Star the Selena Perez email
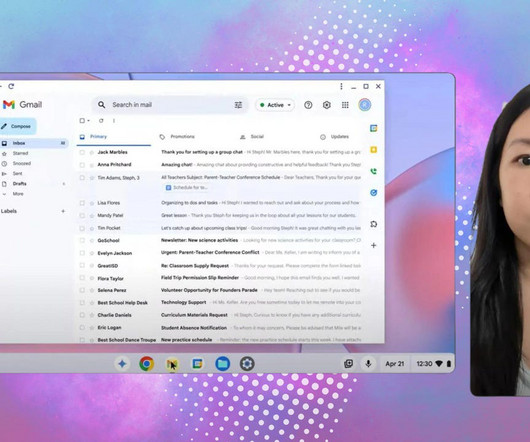Screen dimensions: 530x442 92,291
